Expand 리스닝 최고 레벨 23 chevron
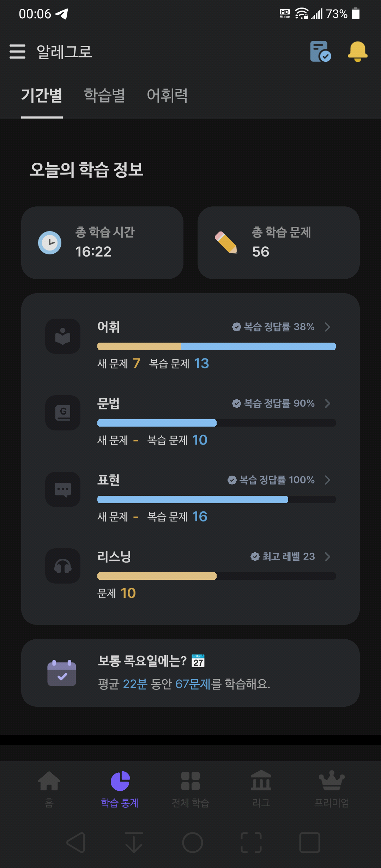The image size is (381, 868). (x=327, y=556)
